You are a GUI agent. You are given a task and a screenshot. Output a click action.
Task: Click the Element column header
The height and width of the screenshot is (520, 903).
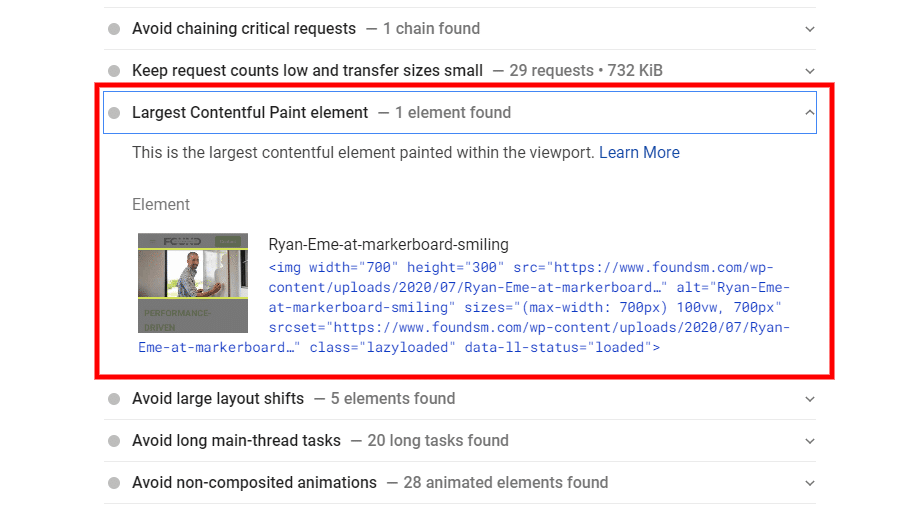click(161, 204)
